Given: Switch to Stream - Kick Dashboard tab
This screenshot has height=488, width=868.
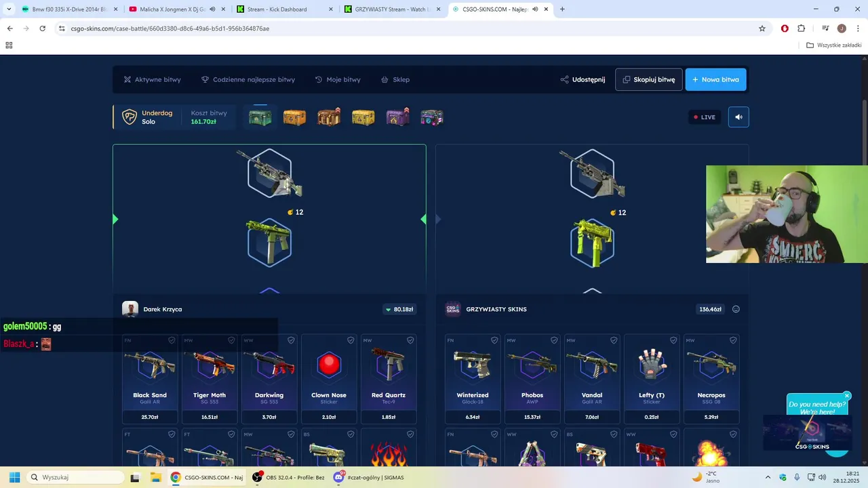Looking at the screenshot, I should 283,9.
